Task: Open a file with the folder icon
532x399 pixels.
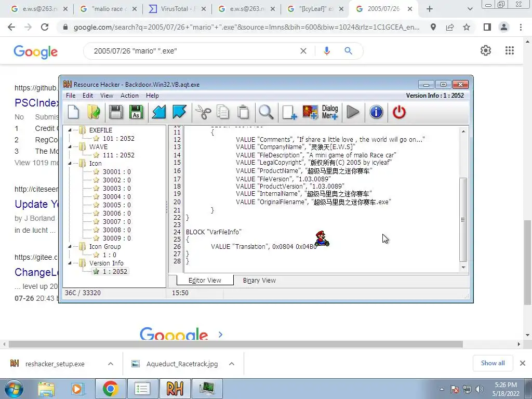Action: pyautogui.click(x=94, y=112)
